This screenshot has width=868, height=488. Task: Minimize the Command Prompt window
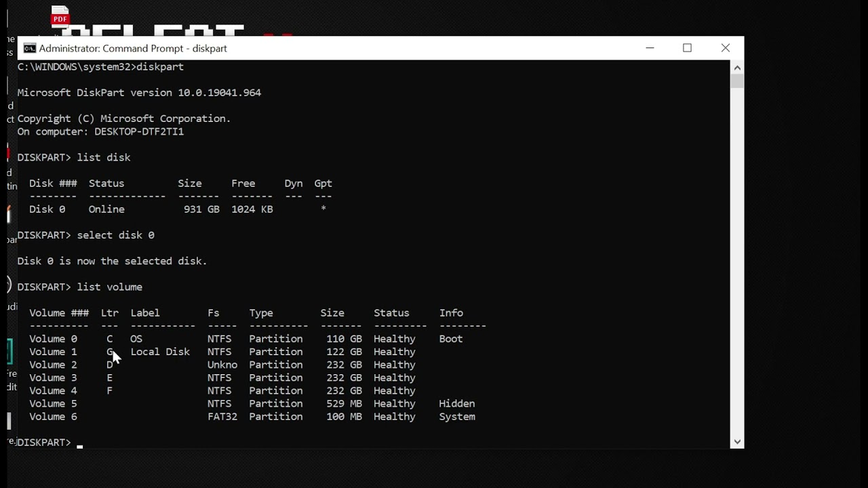click(x=650, y=48)
